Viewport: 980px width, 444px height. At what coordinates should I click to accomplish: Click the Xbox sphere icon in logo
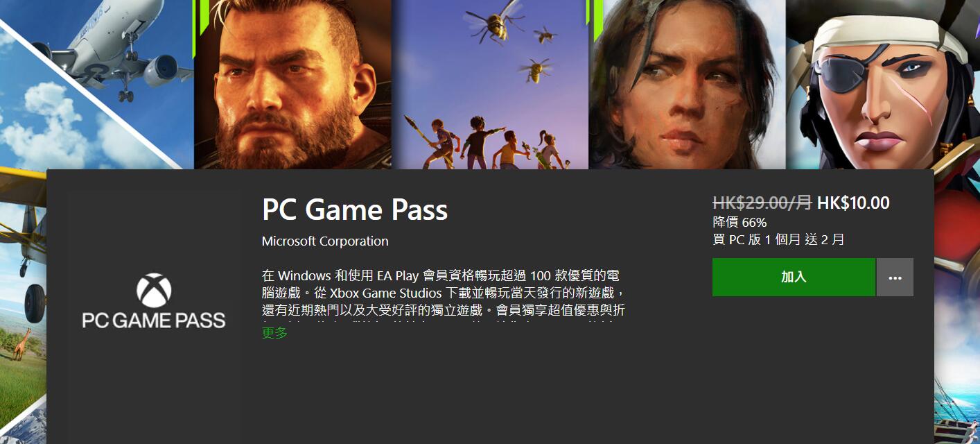(154, 290)
